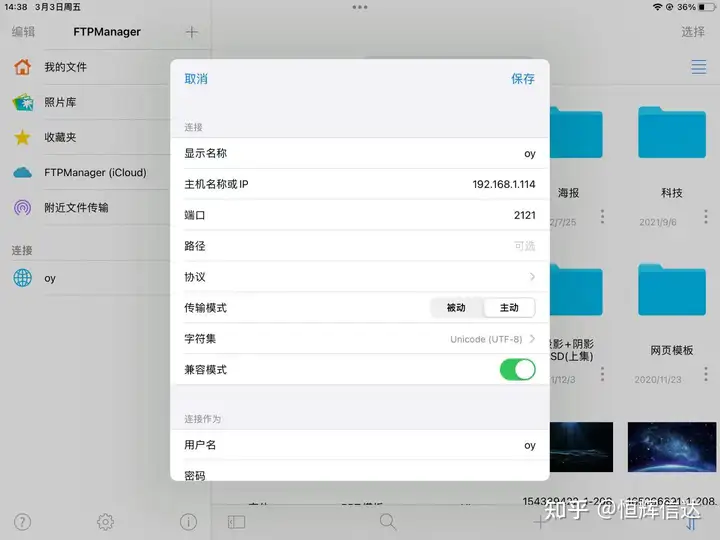Edit Port (端口) field 2121

pos(360,215)
